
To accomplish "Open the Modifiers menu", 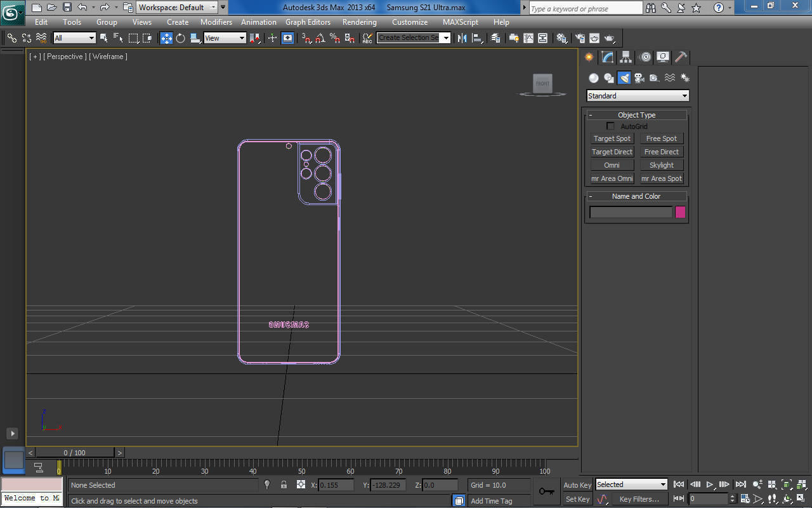I will pos(216,22).
